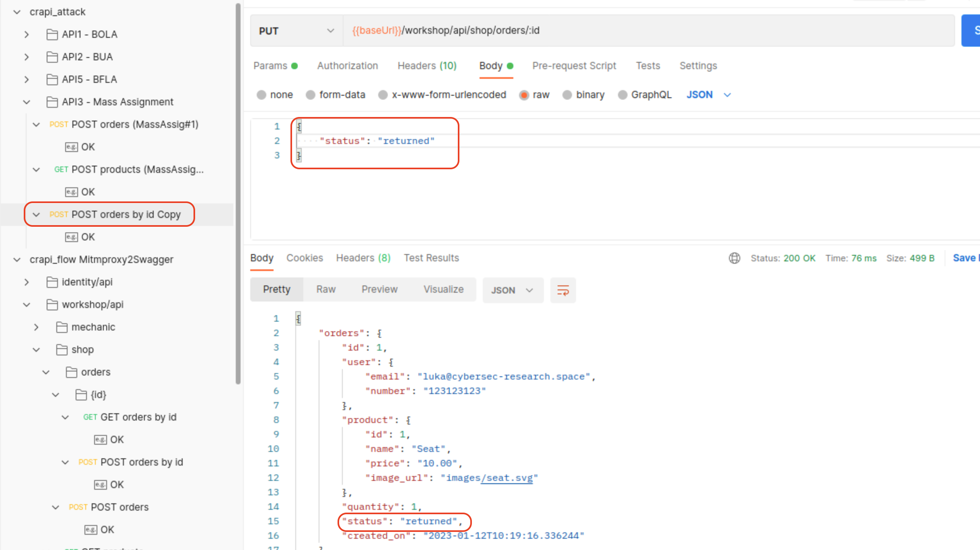Select the none body type radio
The width and height of the screenshot is (980, 550).
[261, 95]
